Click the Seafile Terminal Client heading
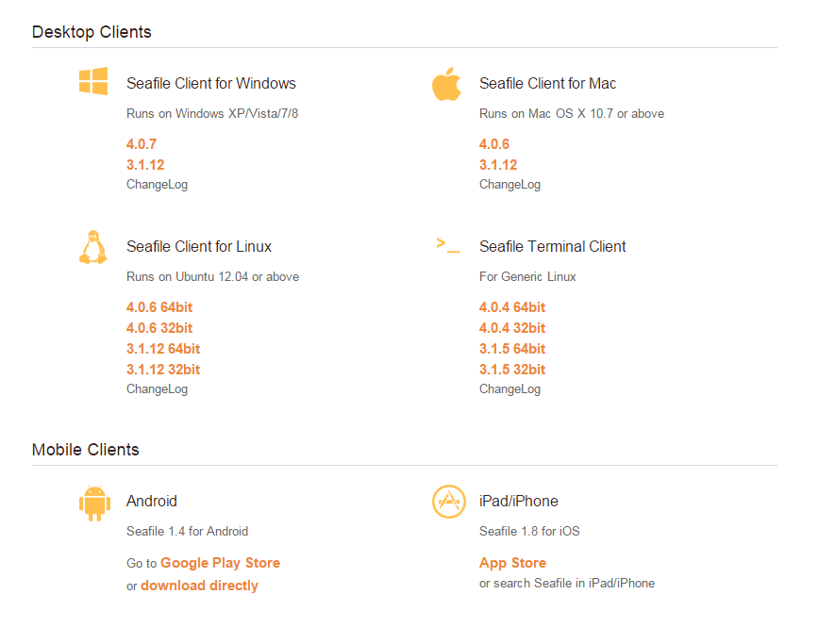This screenshot has height=644, width=818. (x=553, y=247)
